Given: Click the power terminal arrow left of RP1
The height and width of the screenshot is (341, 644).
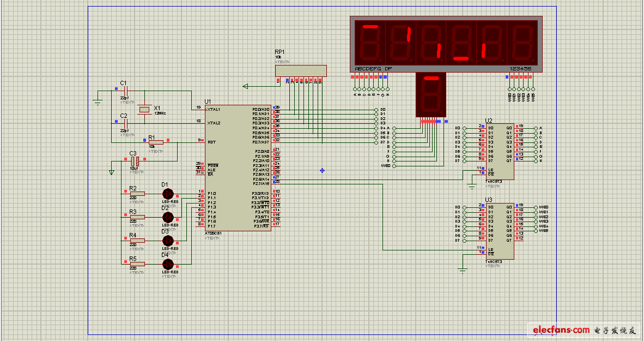Looking at the screenshot, I should pos(246,86).
